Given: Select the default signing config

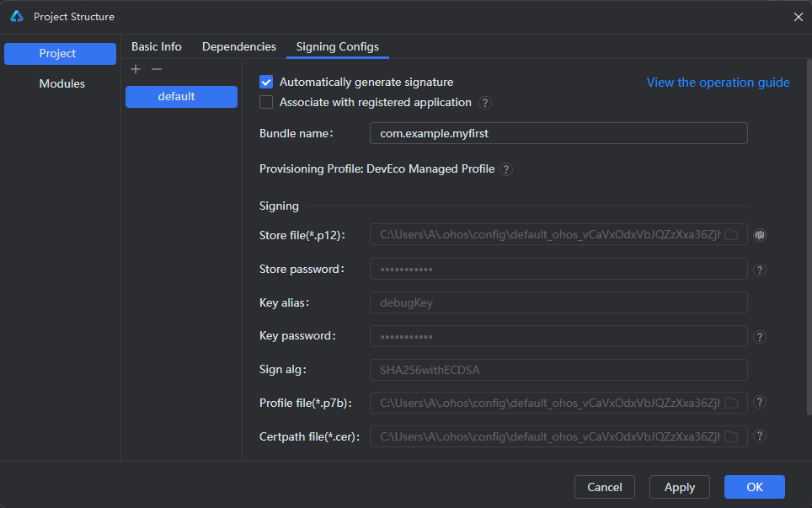Looking at the screenshot, I should point(181,97).
